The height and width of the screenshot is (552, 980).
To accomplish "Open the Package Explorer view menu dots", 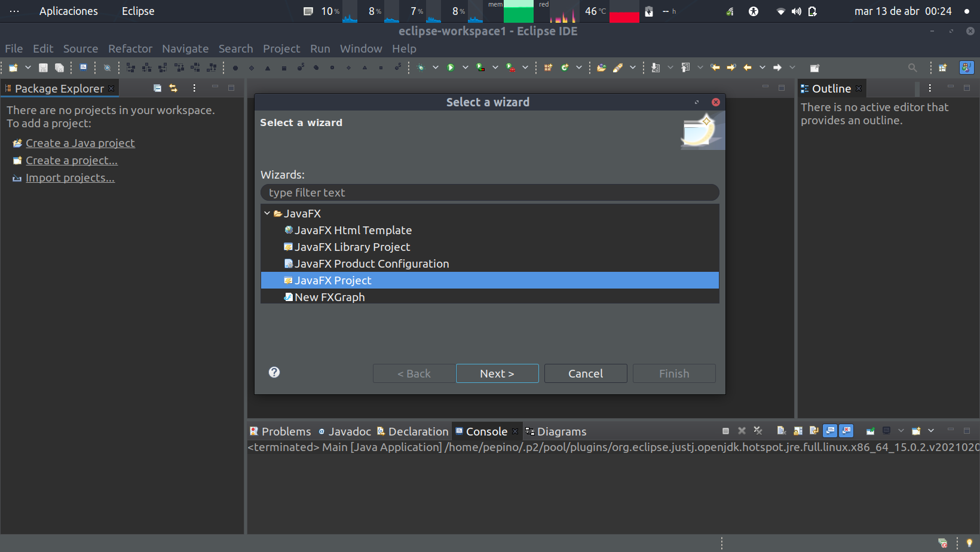I will click(x=194, y=88).
